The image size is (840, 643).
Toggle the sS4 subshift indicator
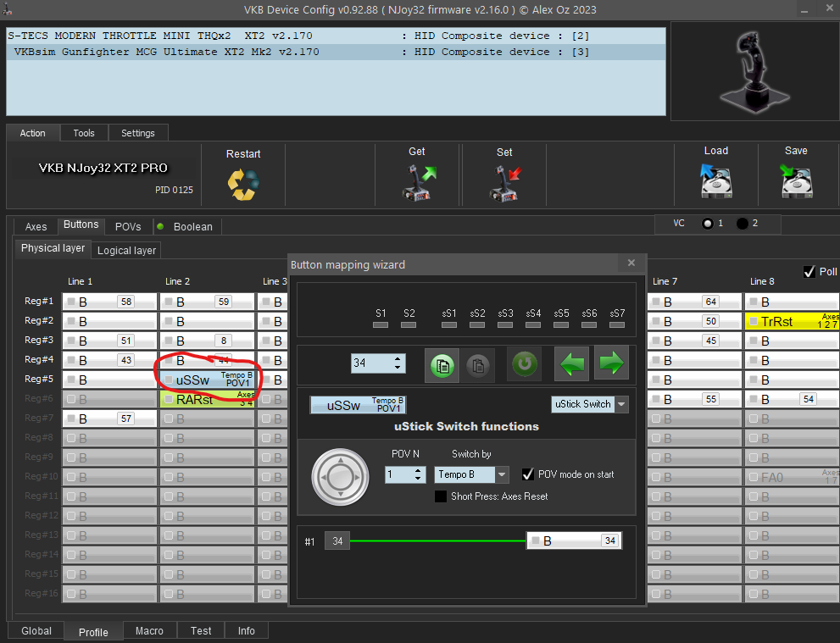point(533,324)
